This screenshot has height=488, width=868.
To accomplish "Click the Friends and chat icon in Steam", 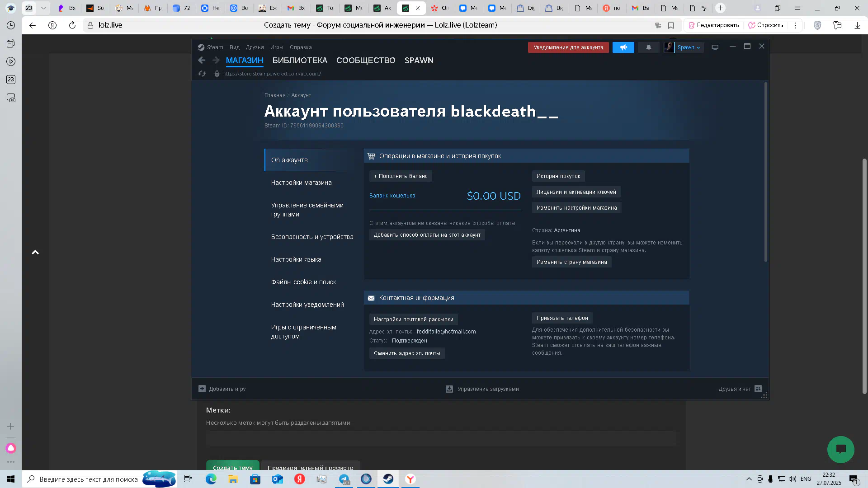I will coord(758,389).
